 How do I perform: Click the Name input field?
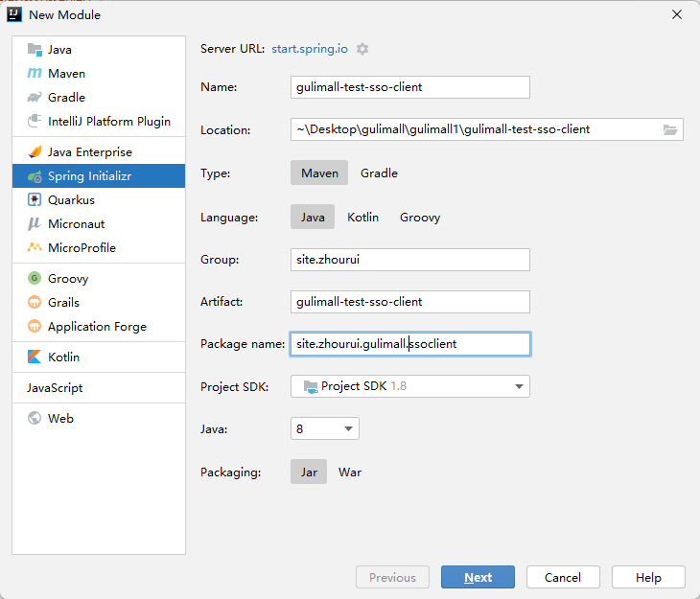[x=410, y=87]
